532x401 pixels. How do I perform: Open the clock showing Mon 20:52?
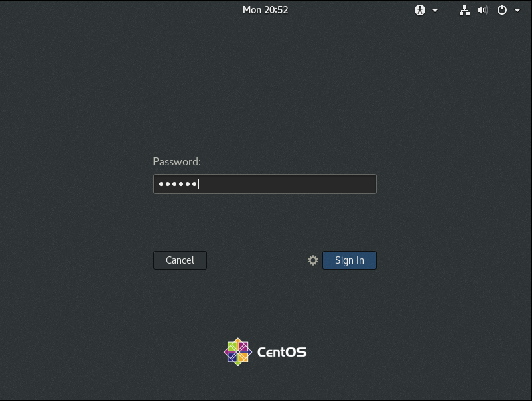tap(265, 10)
